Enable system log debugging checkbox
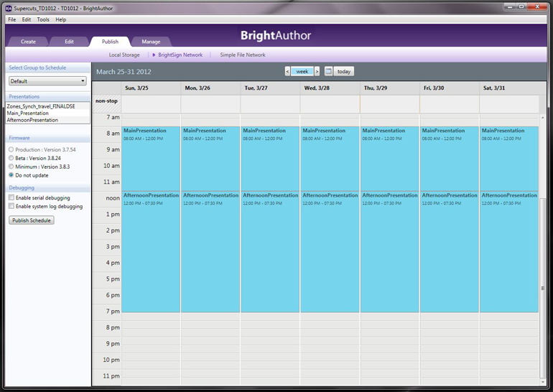This screenshot has width=553, height=392. tap(11, 206)
